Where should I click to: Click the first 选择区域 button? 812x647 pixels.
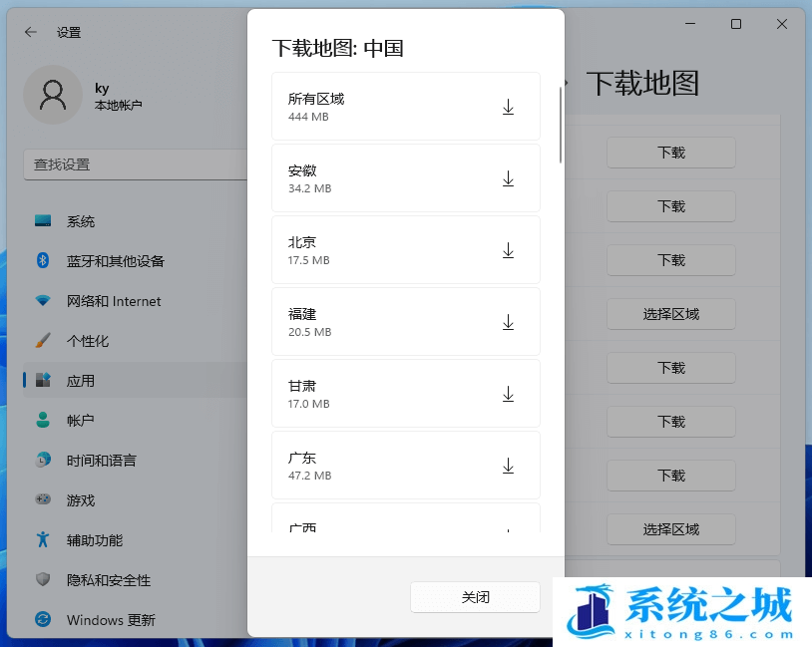670,314
